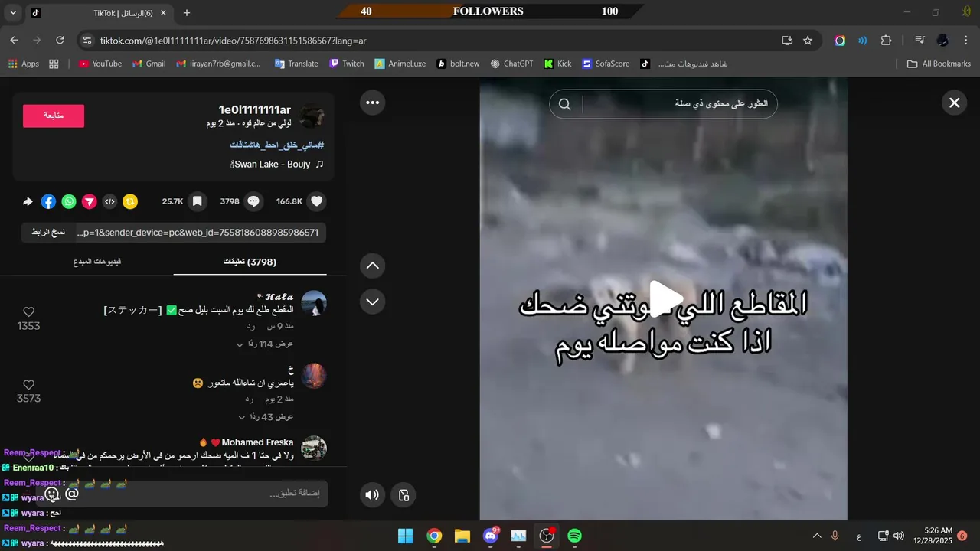Screen dimensions: 980x551
Task: Open the YouTube bookmark
Action: coord(100,64)
